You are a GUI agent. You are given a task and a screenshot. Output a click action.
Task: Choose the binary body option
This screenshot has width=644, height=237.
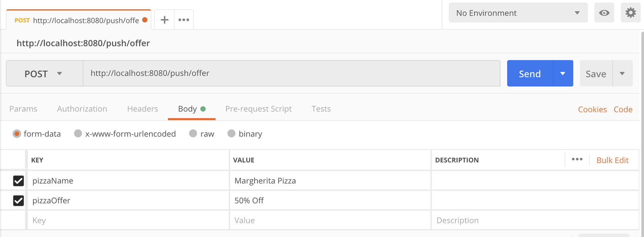coord(231,133)
